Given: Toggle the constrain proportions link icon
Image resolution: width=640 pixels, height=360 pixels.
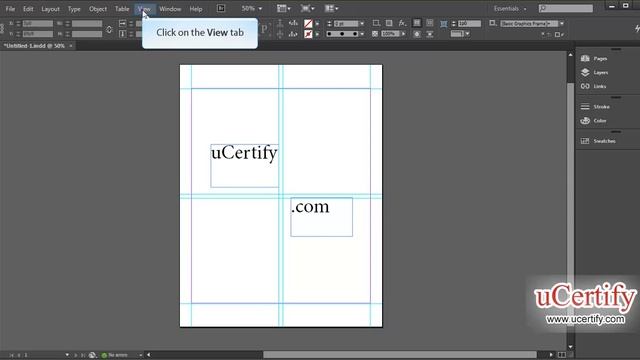Looking at the screenshot, I should pos(109,29).
